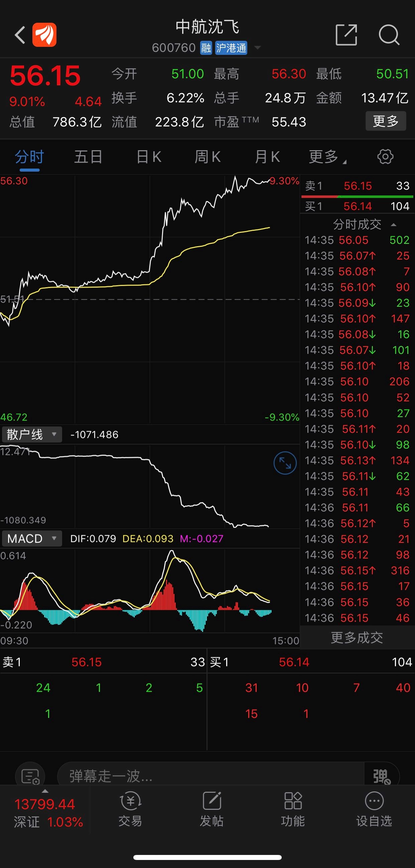Tap 买1 56.14 row in side panel
The height and width of the screenshot is (868, 415).
pos(357,206)
